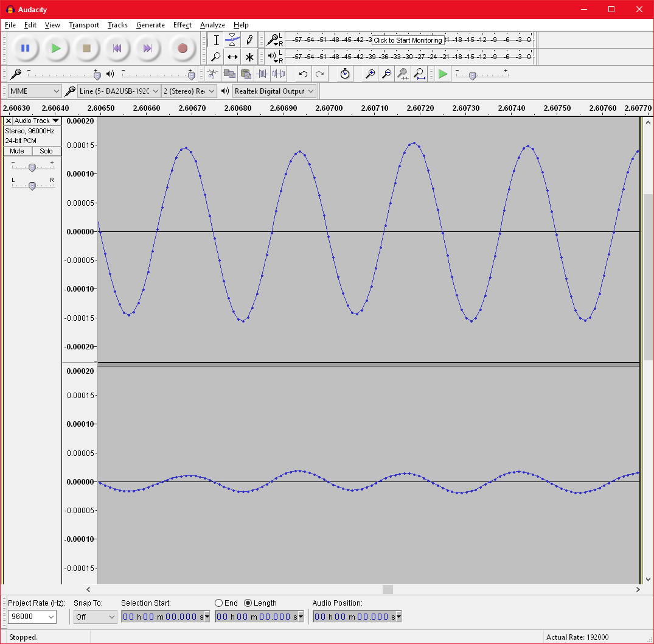
Task: Fit selection to window width
Action: tap(403, 74)
